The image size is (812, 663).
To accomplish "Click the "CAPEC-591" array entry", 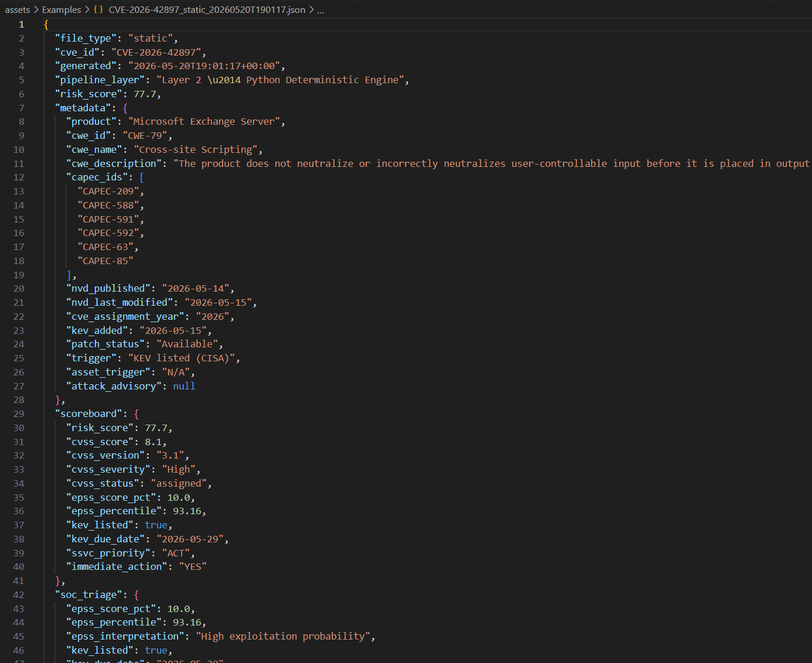I will 108,219.
